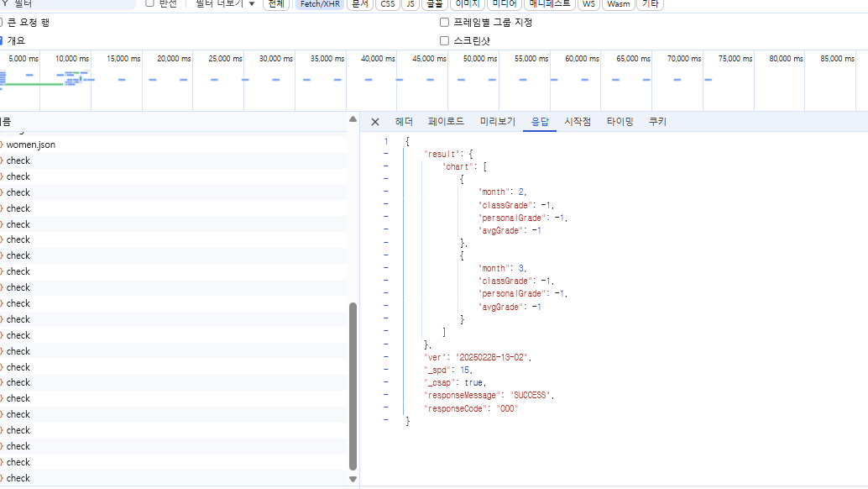This screenshot has height=489, width=868.
Task: Click the women.json request file icon
Action: click(x=2, y=145)
